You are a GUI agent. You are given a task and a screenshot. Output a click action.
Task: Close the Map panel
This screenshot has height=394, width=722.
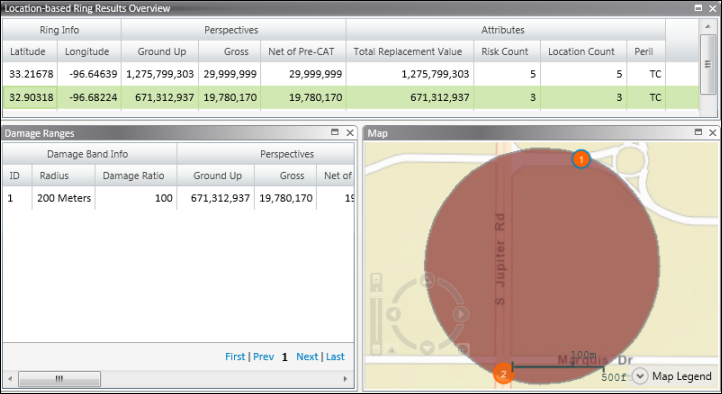pos(712,133)
